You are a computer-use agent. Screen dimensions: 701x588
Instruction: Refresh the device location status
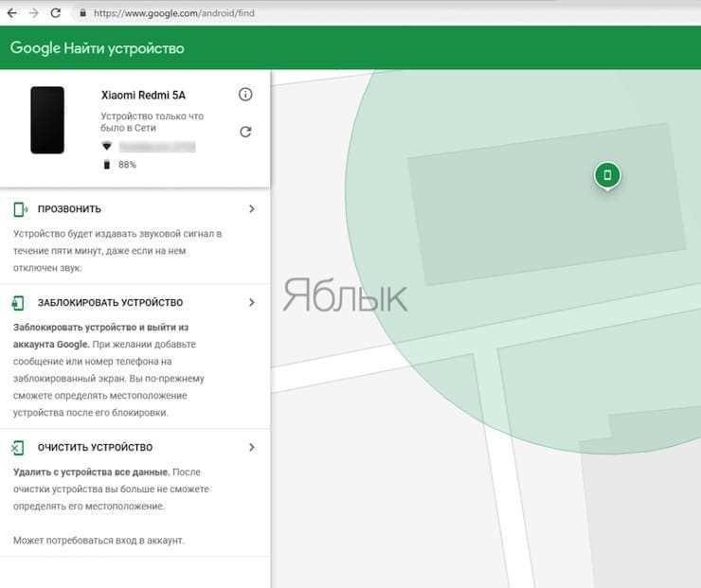(245, 132)
